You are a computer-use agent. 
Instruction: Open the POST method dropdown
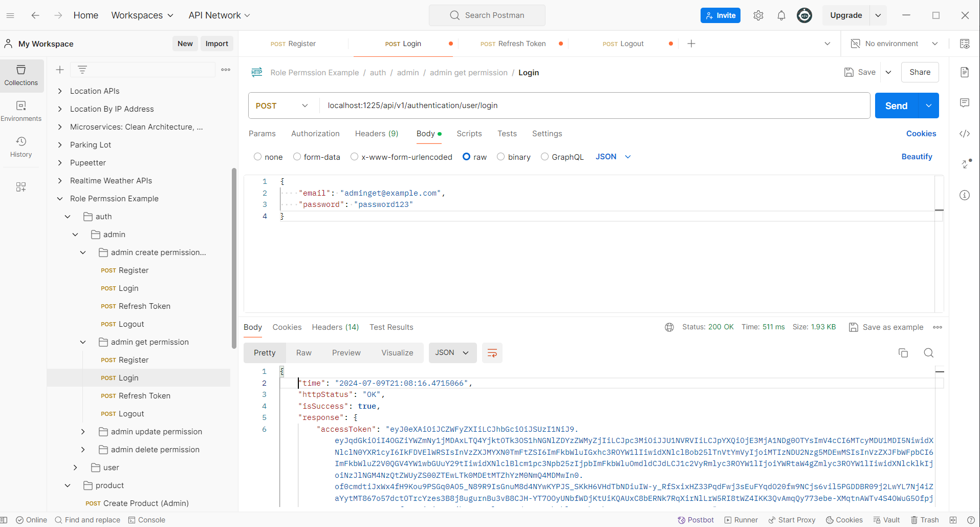tap(282, 106)
